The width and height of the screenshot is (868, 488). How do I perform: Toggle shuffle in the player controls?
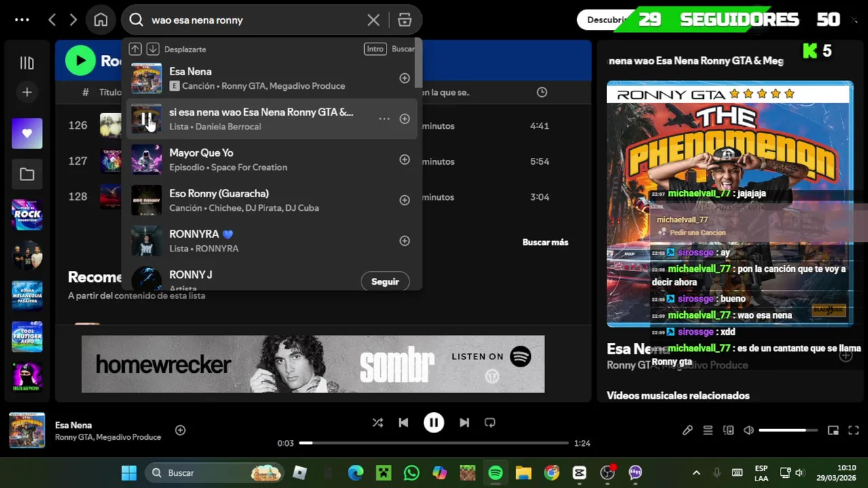point(378,422)
